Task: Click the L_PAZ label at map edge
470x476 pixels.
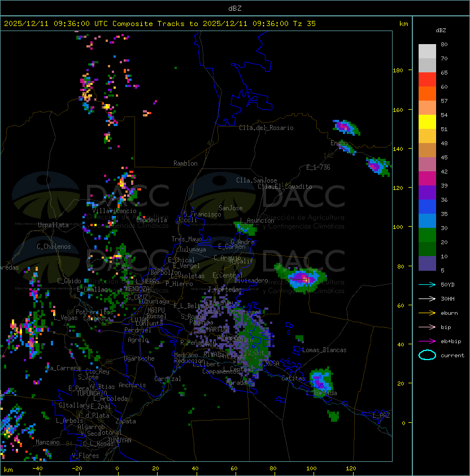Action: click(381, 416)
